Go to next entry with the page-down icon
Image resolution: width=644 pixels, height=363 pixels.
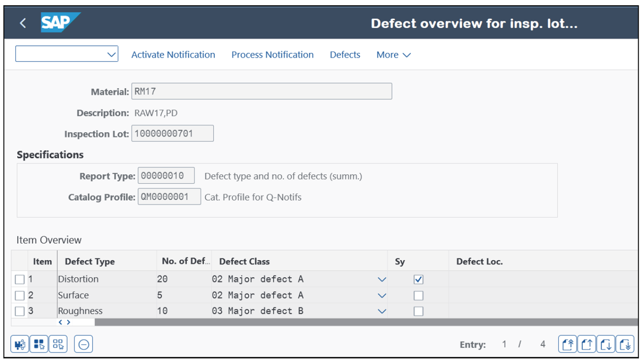tap(606, 343)
